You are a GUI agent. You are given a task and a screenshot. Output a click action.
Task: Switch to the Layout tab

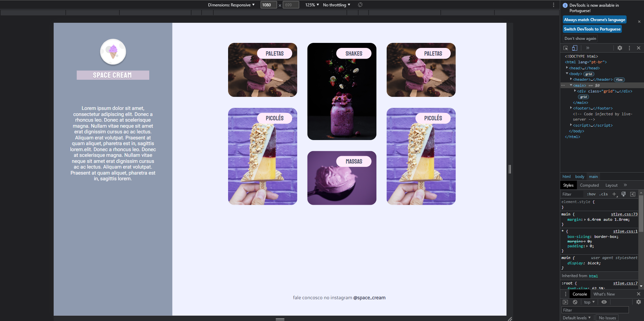point(611,185)
